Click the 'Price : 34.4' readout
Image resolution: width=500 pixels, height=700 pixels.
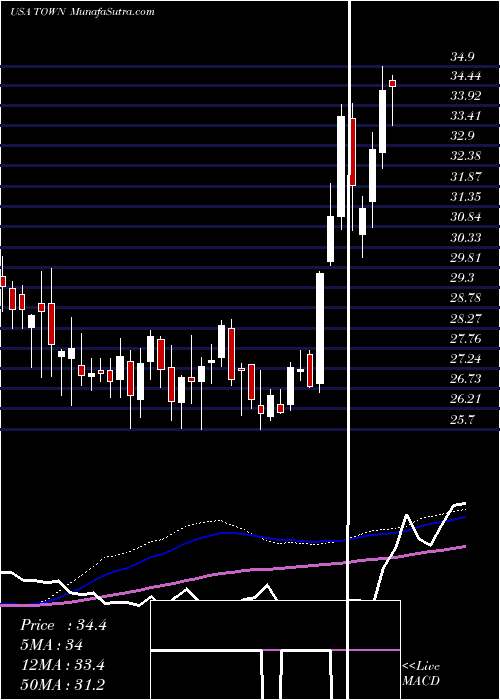click(63, 625)
